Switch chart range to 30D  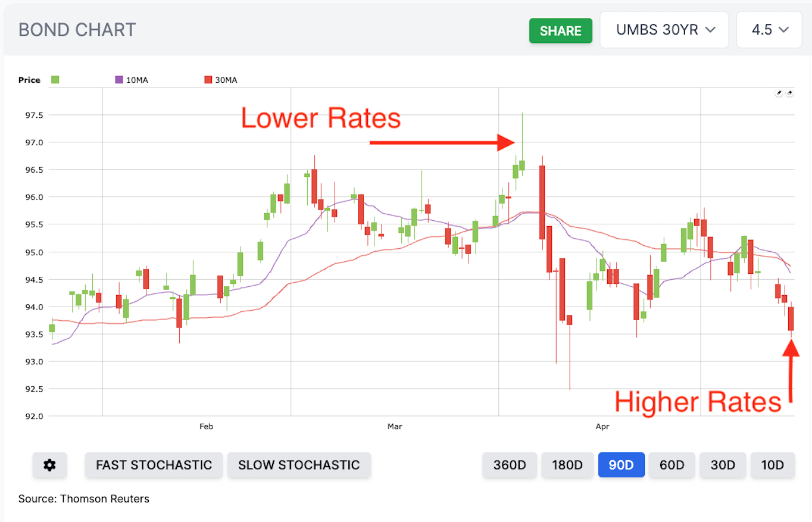coord(723,465)
